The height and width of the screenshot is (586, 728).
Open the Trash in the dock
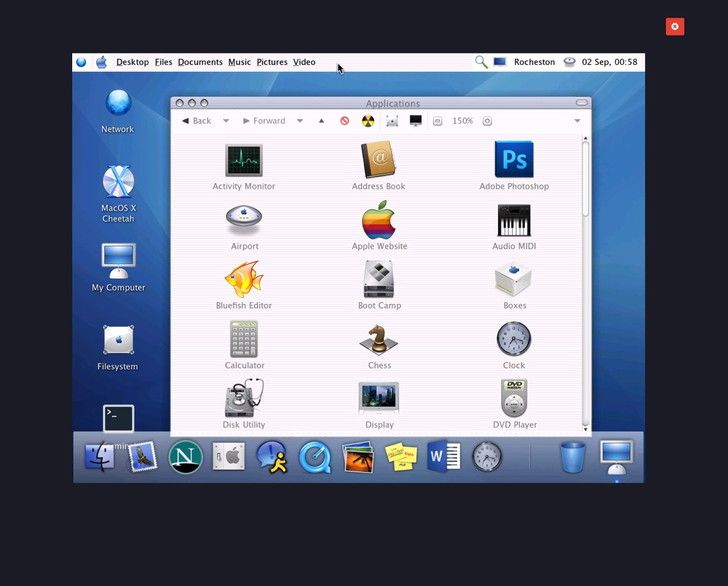[x=572, y=457]
